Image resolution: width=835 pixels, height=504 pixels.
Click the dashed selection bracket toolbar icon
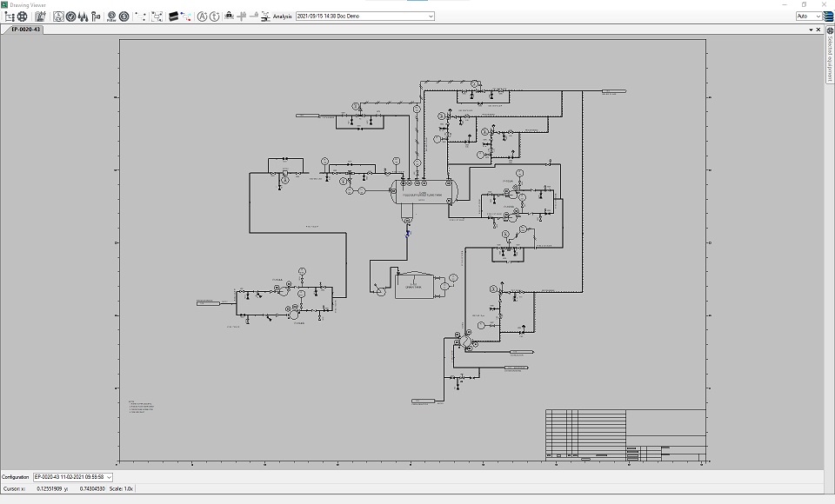tap(141, 17)
